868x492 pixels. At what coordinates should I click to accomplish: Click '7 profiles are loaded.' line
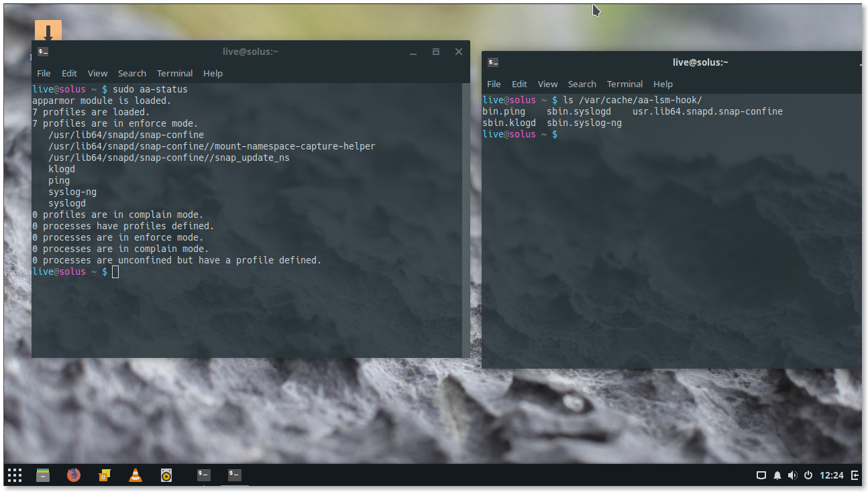click(x=91, y=112)
